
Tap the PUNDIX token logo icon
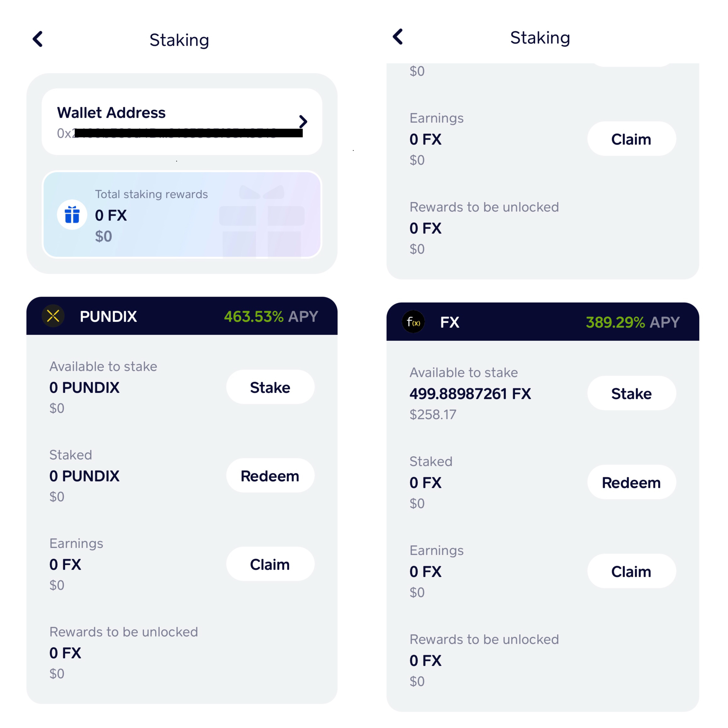53,316
